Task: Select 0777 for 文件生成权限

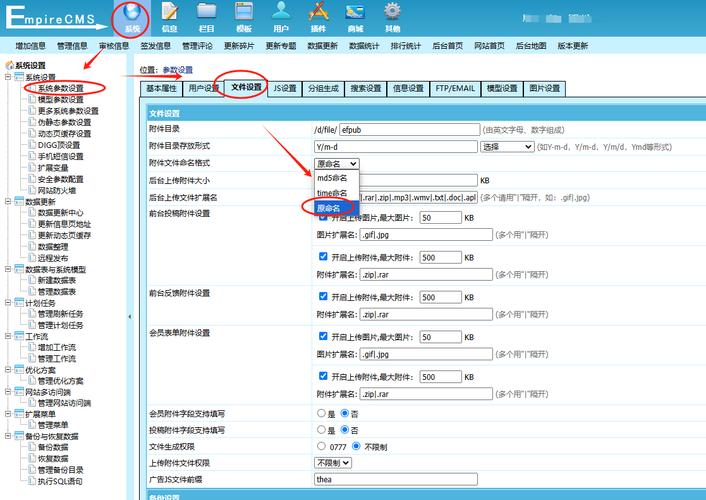Action: coord(321,446)
